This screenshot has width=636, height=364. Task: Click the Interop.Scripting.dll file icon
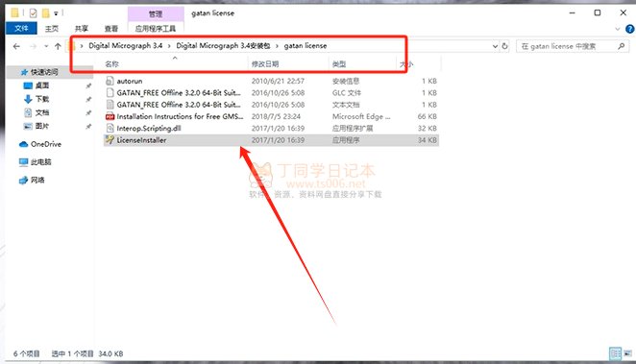pyautogui.click(x=110, y=128)
